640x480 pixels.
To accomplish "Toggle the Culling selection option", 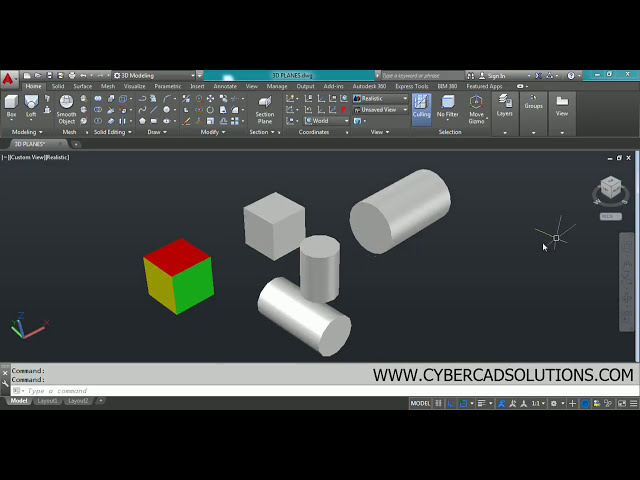I will (421, 105).
